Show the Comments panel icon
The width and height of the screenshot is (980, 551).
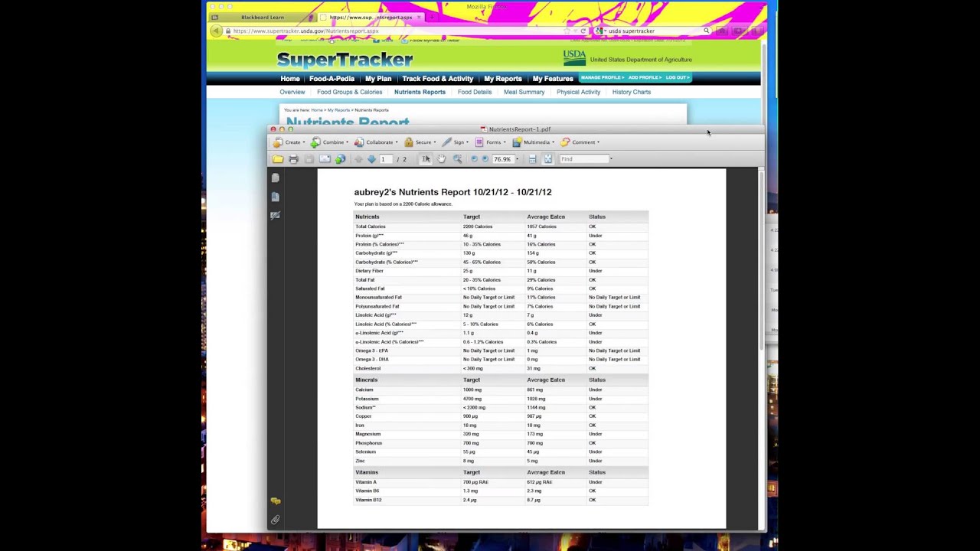click(x=276, y=501)
